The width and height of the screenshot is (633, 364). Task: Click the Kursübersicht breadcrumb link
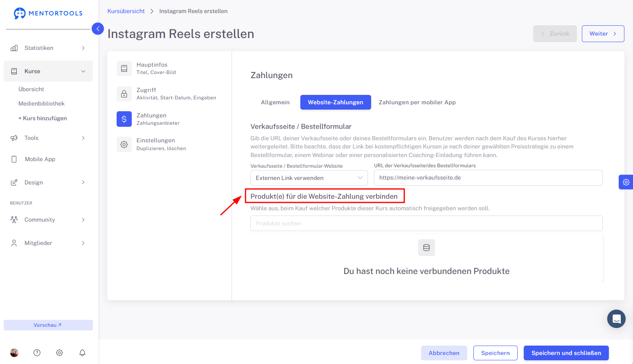point(126,11)
